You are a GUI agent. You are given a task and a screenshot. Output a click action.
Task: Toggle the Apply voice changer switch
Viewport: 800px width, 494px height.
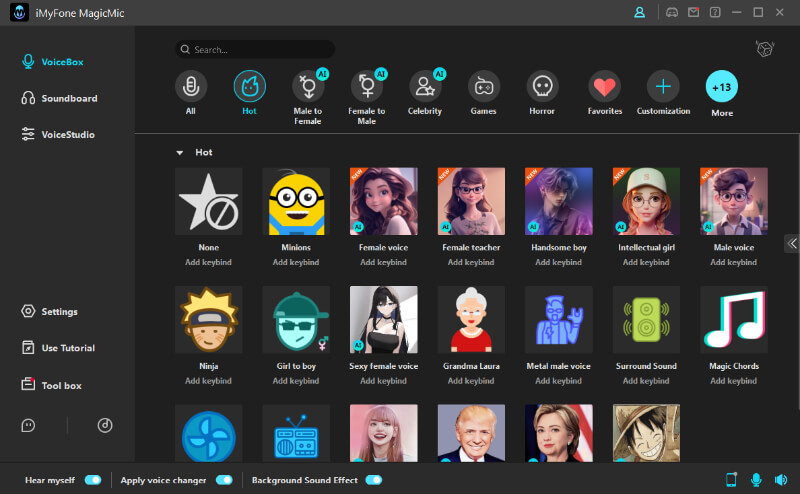pyautogui.click(x=224, y=480)
